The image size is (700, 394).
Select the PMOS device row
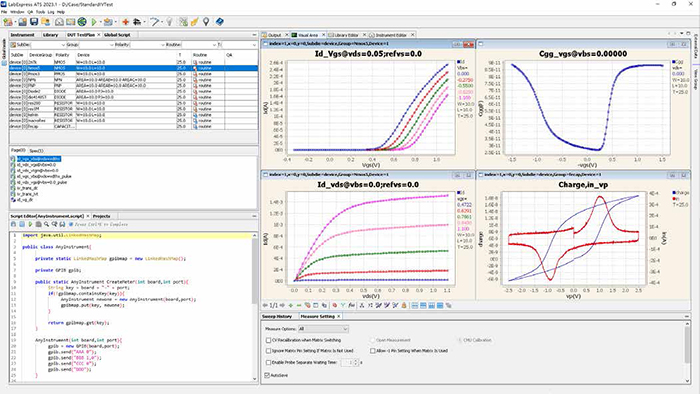pos(133,74)
